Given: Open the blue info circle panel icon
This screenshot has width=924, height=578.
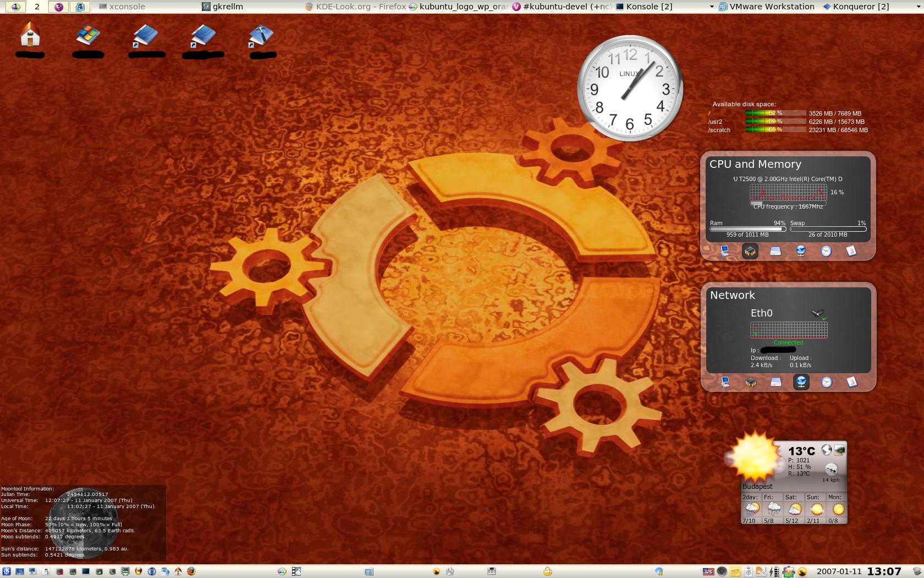Looking at the screenshot, I should tap(152, 571).
